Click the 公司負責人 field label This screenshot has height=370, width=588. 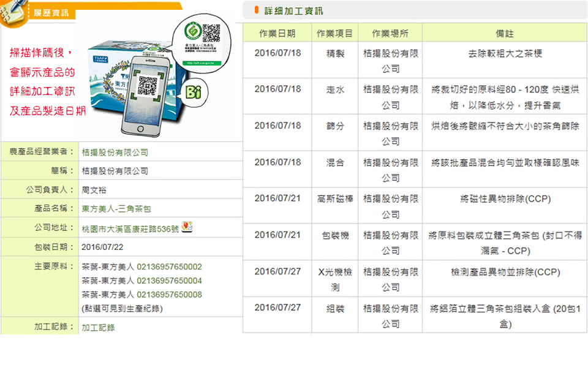[x=50, y=190]
